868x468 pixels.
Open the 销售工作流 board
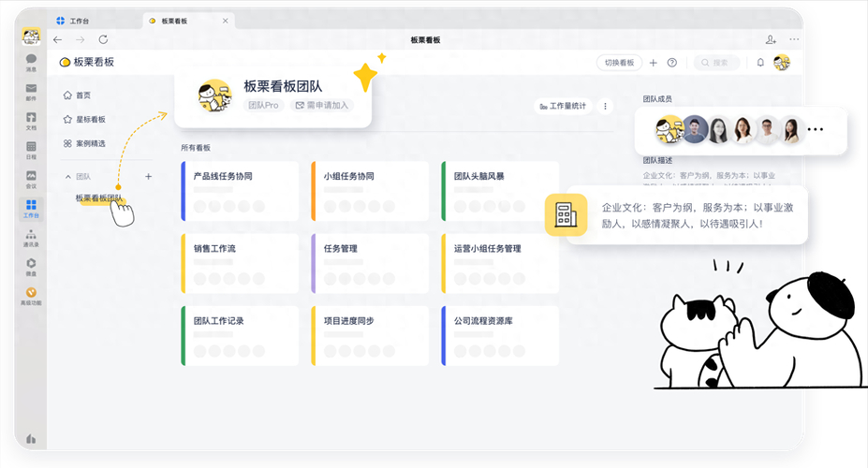pyautogui.click(x=240, y=263)
